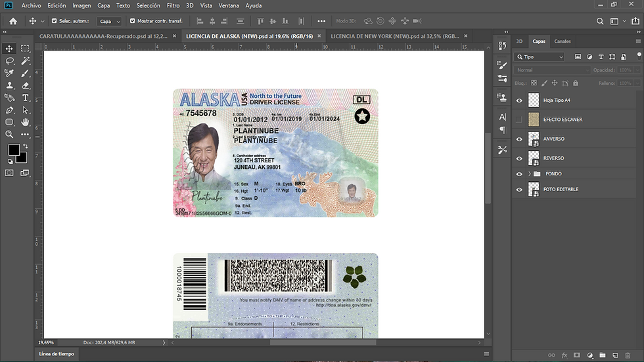This screenshot has width=644, height=362.
Task: Show the EFECTO ESCANER layer
Action: [x=519, y=120]
